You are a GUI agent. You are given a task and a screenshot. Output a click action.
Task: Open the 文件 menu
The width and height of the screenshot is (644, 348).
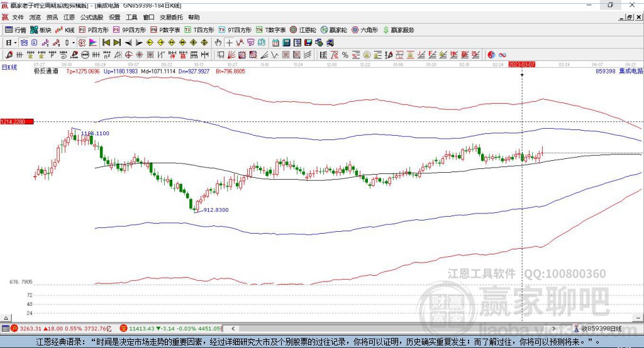click(x=18, y=17)
